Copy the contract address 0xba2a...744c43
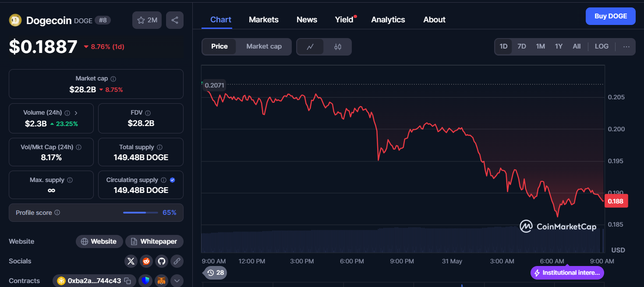644x287 pixels. [127, 281]
